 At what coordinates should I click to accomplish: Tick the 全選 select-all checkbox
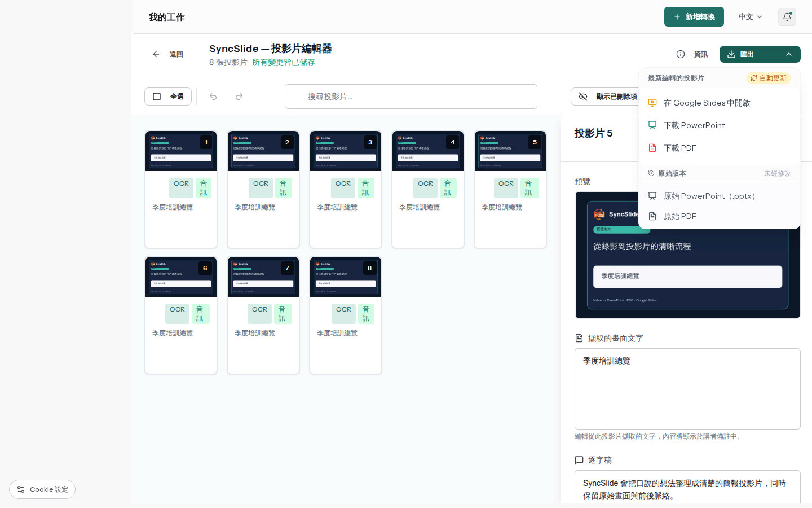157,97
